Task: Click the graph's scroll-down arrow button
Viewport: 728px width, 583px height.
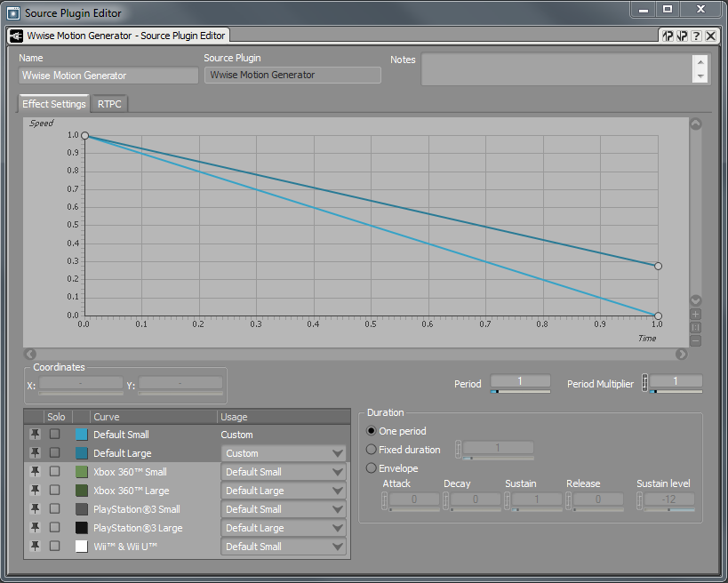Action: (695, 300)
